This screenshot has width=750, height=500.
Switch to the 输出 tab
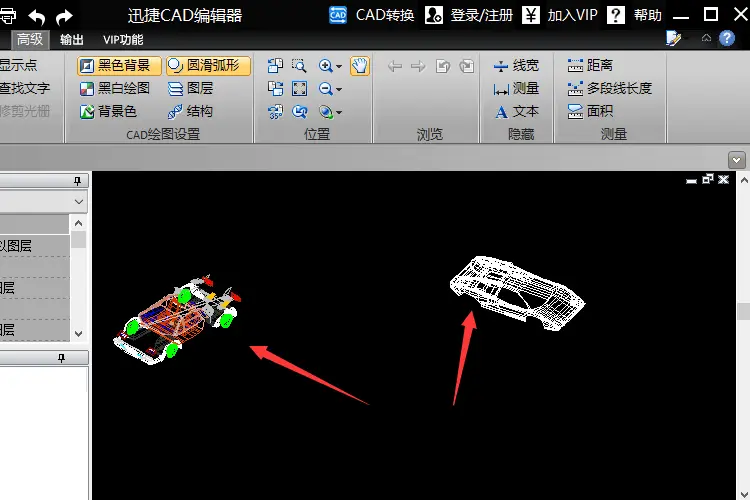click(72, 40)
